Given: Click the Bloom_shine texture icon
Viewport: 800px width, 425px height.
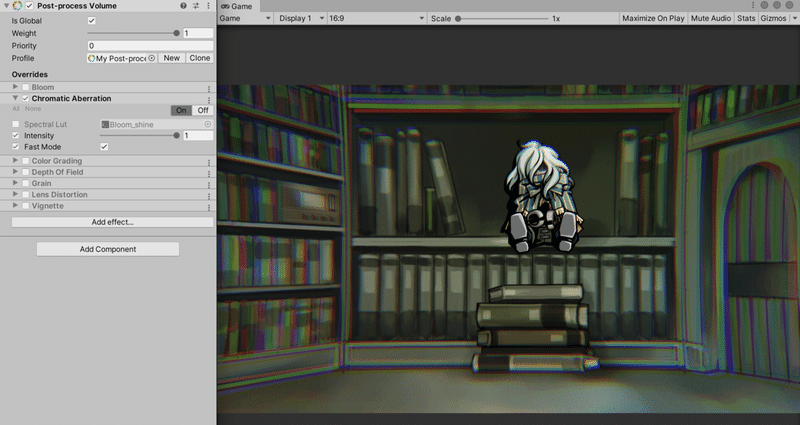Looking at the screenshot, I should [105, 124].
